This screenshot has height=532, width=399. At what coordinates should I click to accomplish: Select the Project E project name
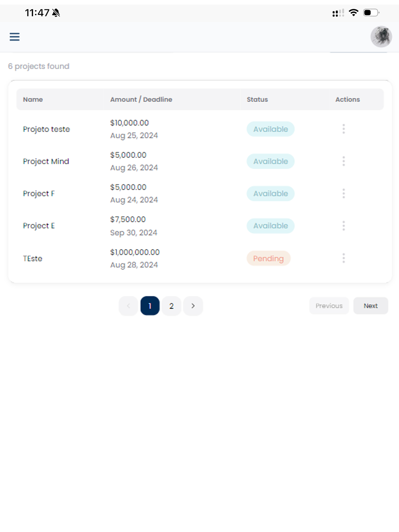(39, 226)
